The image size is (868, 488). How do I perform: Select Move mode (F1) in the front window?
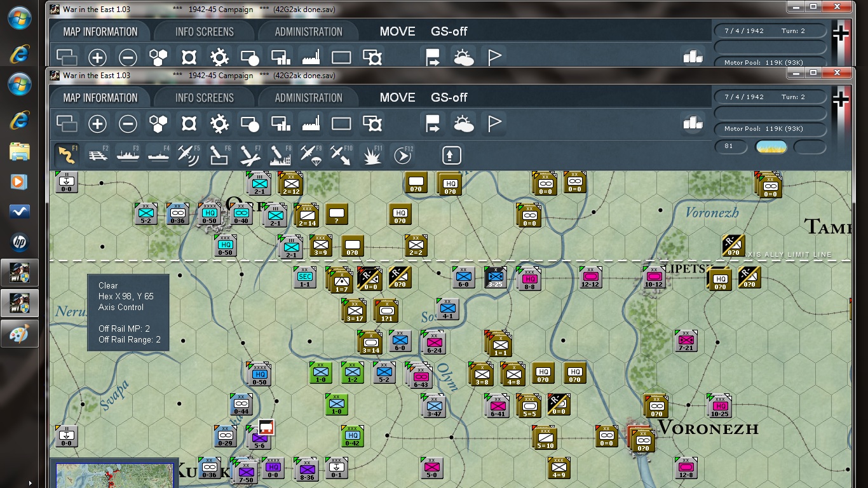pos(66,154)
